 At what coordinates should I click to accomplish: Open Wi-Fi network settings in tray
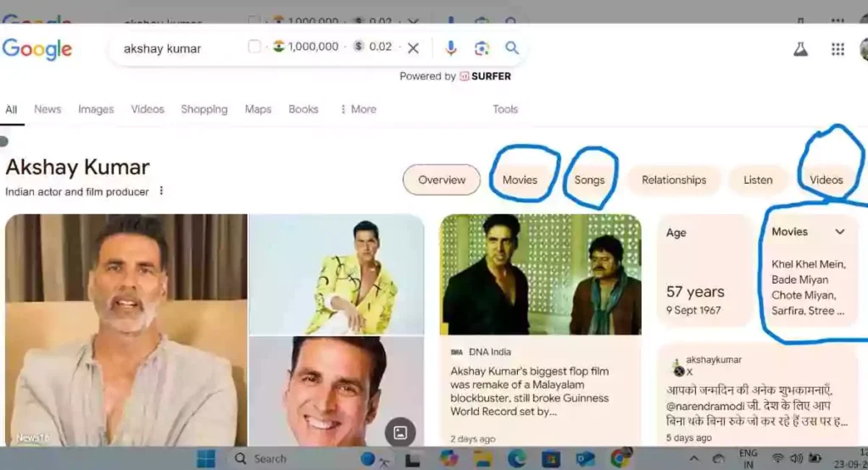coord(778,458)
